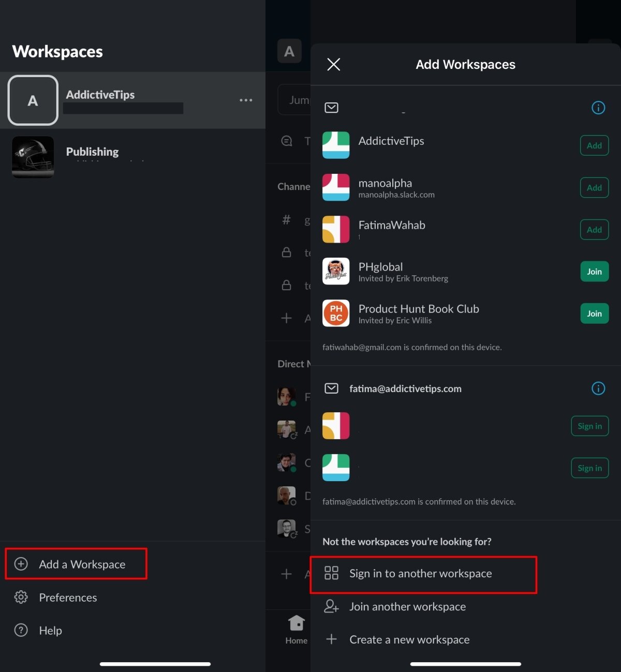Click the Product Hunt Book Club PHBC icon

click(336, 313)
